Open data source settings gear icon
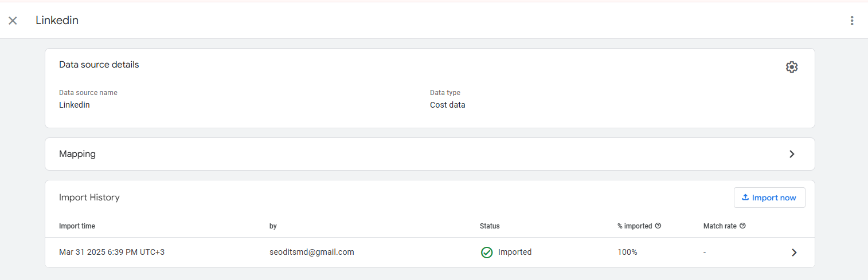 792,67
